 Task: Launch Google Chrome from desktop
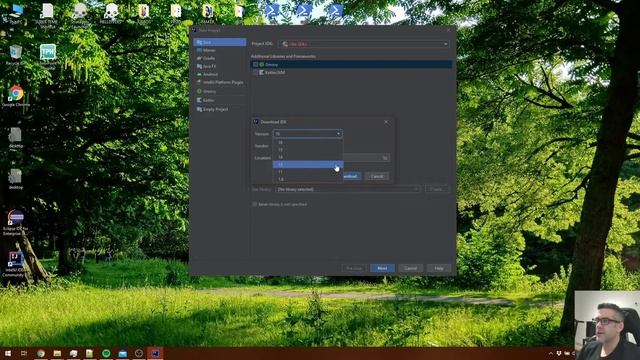point(16,96)
